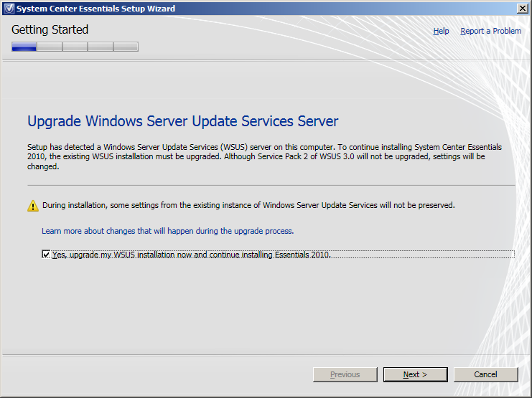Click the System Center Essentials Setup Wizard title text
This screenshot has width=532, height=398.
point(96,9)
